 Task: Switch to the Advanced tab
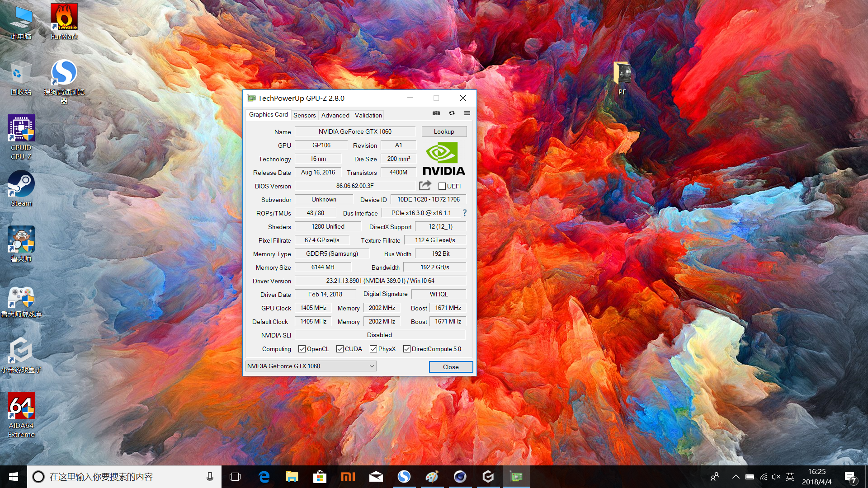pos(335,115)
